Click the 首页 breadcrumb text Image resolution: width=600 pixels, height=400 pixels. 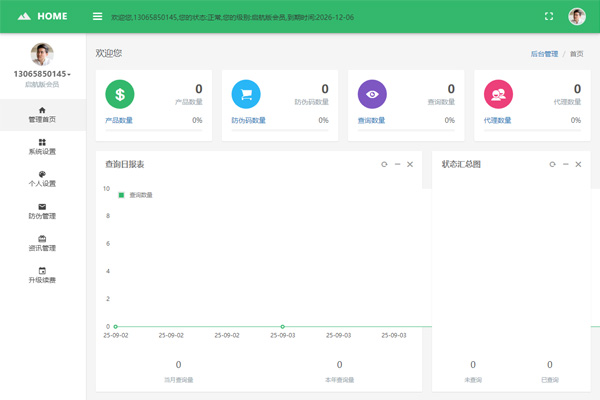577,54
